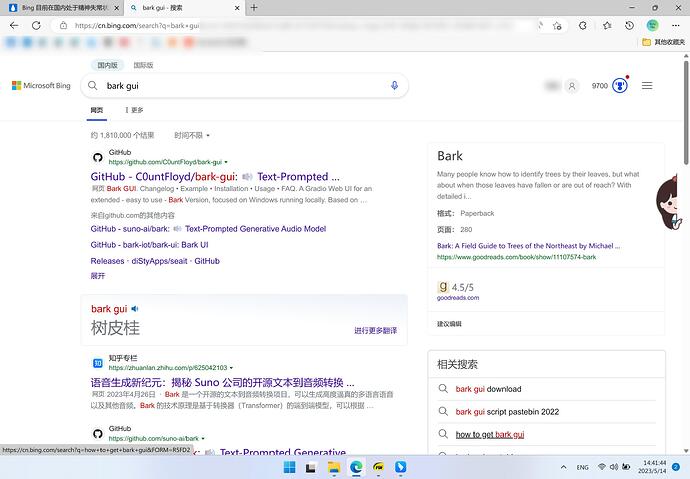Open Bing rewards medal icon
Image resolution: width=690 pixels, height=479 pixels.
[x=620, y=85]
